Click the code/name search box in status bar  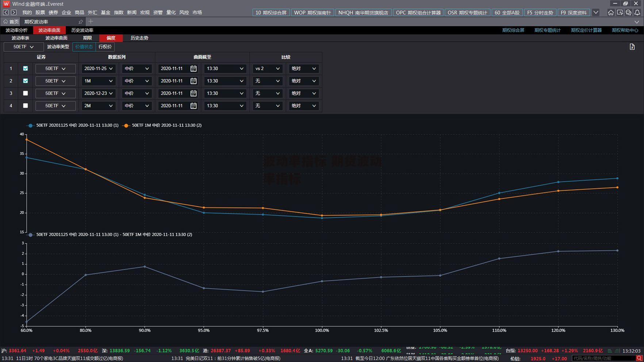pyautogui.click(x=604, y=358)
